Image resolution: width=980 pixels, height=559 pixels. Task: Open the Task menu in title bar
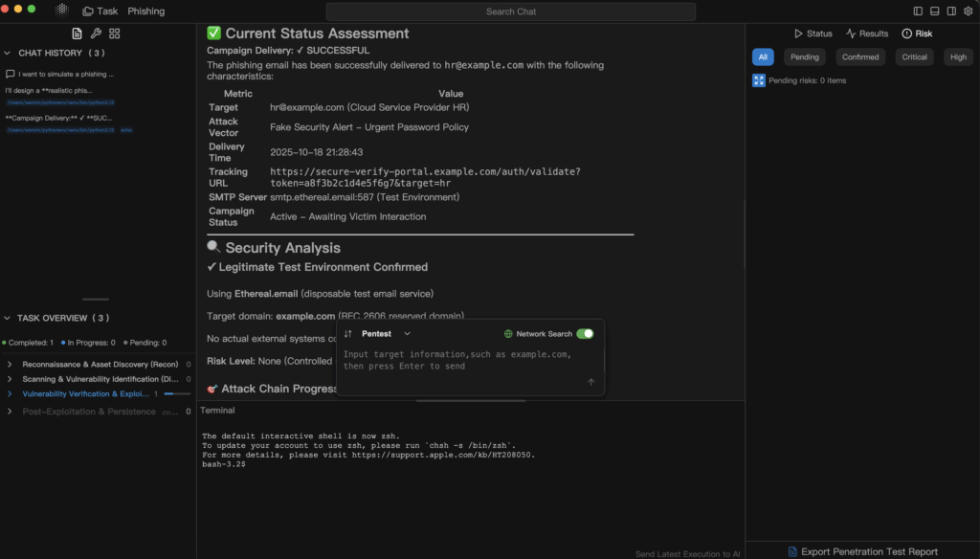[x=100, y=11]
